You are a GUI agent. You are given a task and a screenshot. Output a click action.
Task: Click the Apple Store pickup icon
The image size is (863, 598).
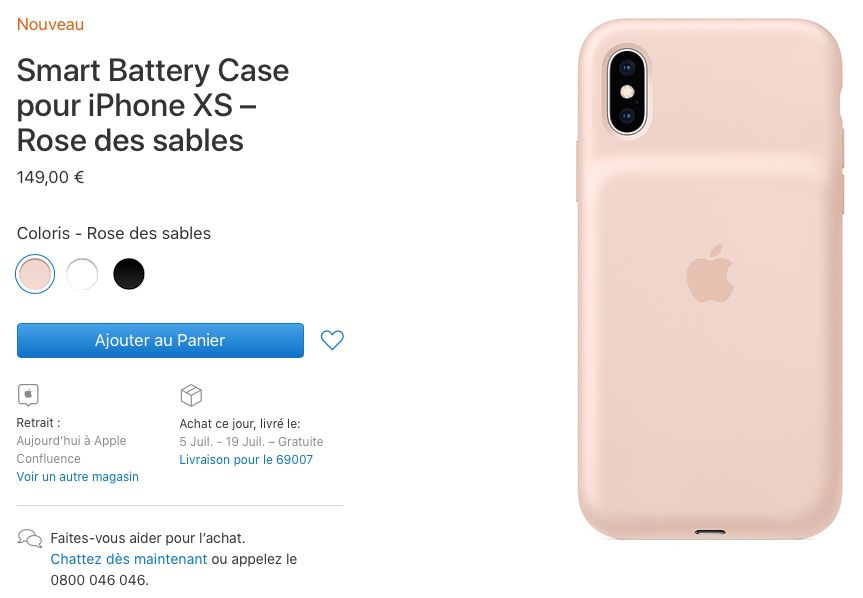[28, 394]
